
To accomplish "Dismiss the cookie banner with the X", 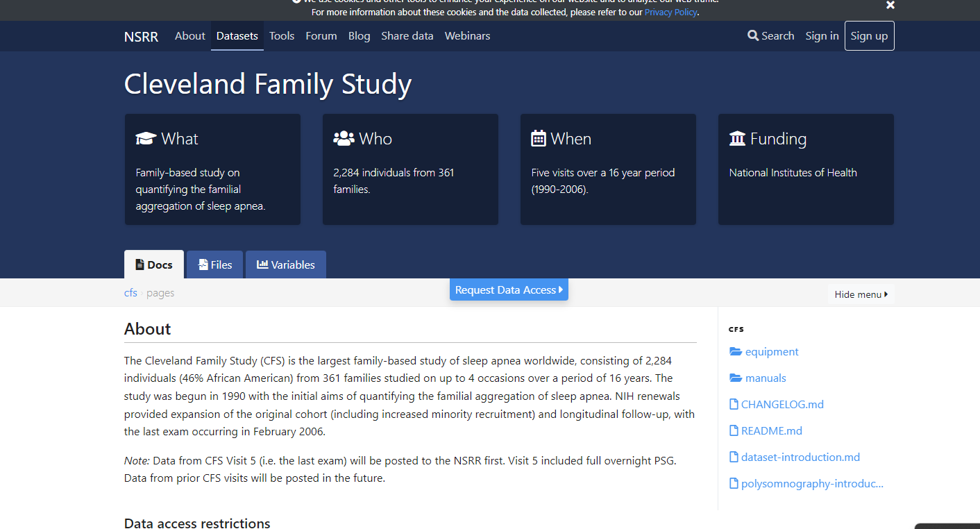I will click(890, 5).
